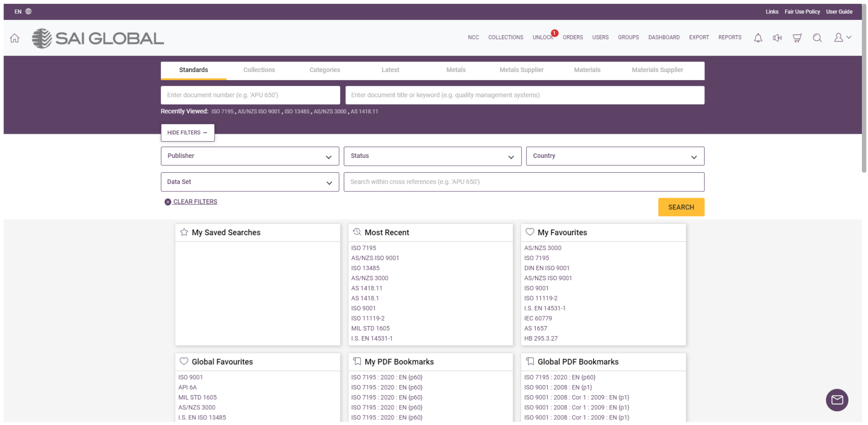The height and width of the screenshot is (425, 868).
Task: Switch to the Standards tab
Action: click(194, 70)
